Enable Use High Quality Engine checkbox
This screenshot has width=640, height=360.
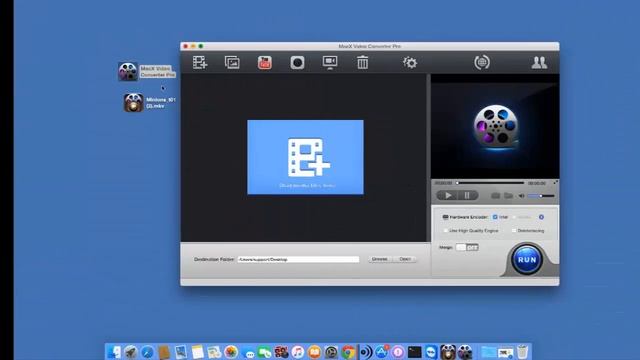click(445, 231)
